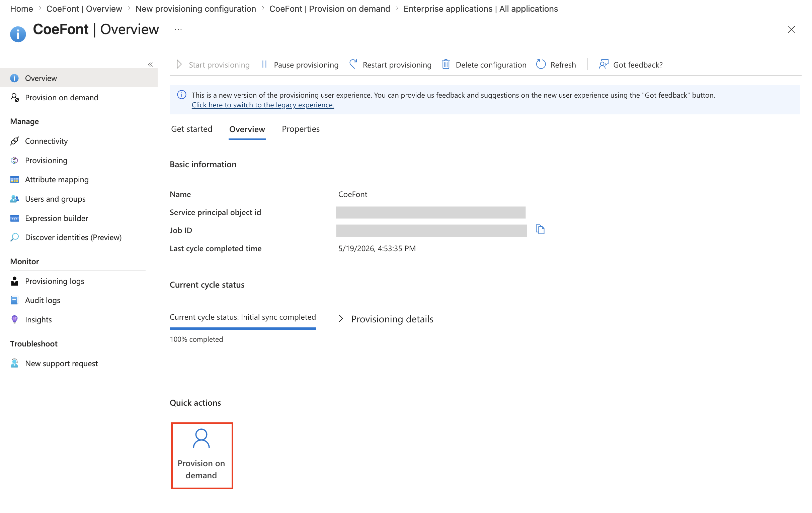Viewport: 812px width, 513px height.
Task: Click the Name value CoeFont
Action: click(353, 194)
